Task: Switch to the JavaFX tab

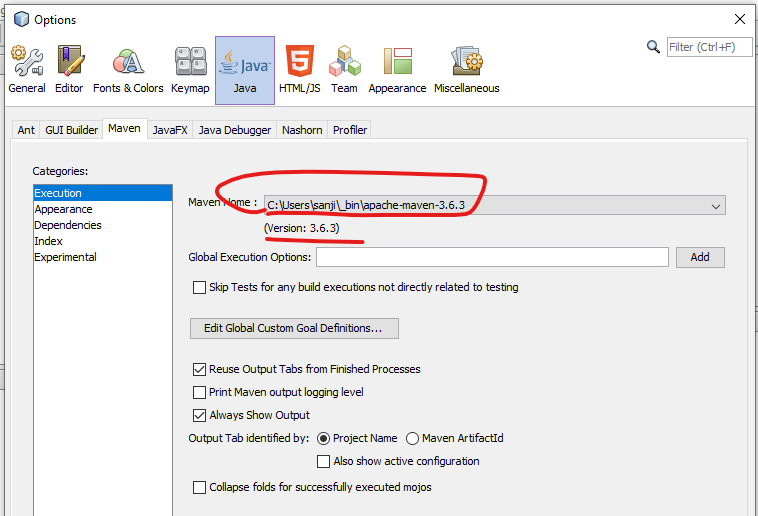Action: point(169,130)
